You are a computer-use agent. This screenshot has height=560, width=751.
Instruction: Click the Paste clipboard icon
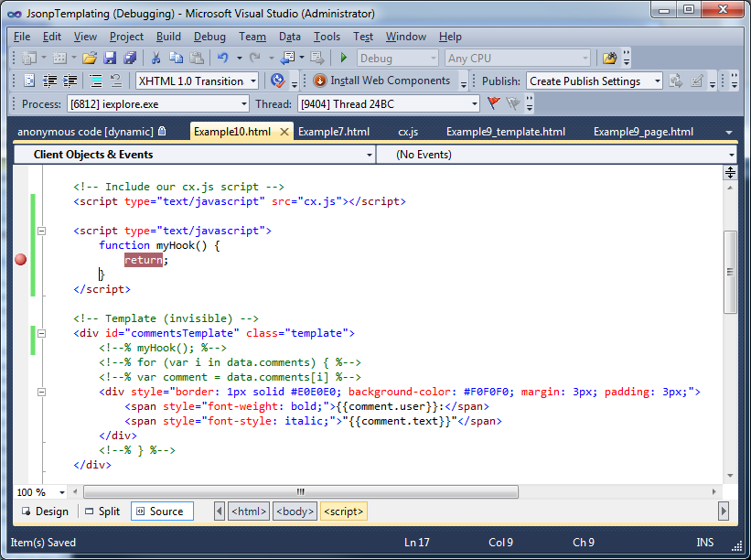(197, 58)
